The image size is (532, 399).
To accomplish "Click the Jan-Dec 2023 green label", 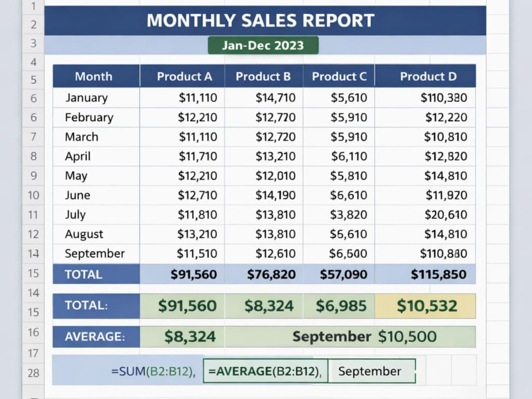I will [x=263, y=45].
